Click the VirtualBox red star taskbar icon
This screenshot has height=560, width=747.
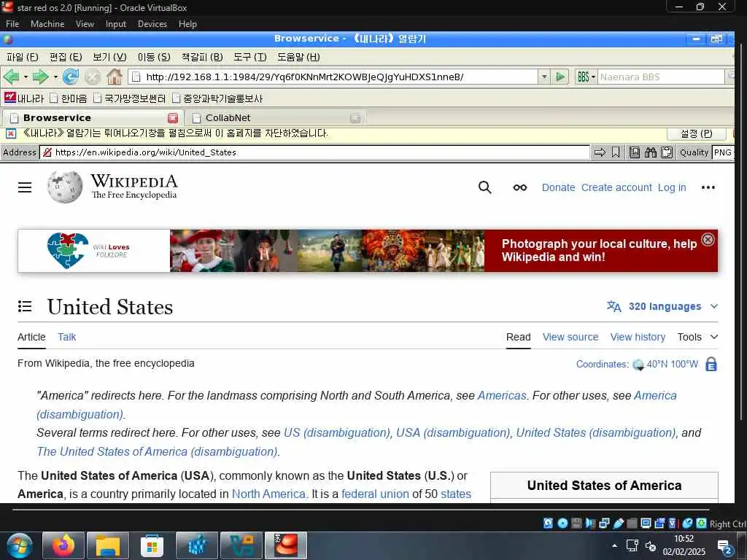pyautogui.click(x=286, y=545)
